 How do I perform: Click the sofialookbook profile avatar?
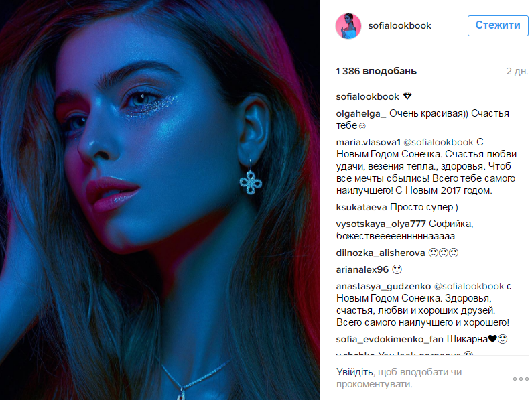click(x=348, y=26)
